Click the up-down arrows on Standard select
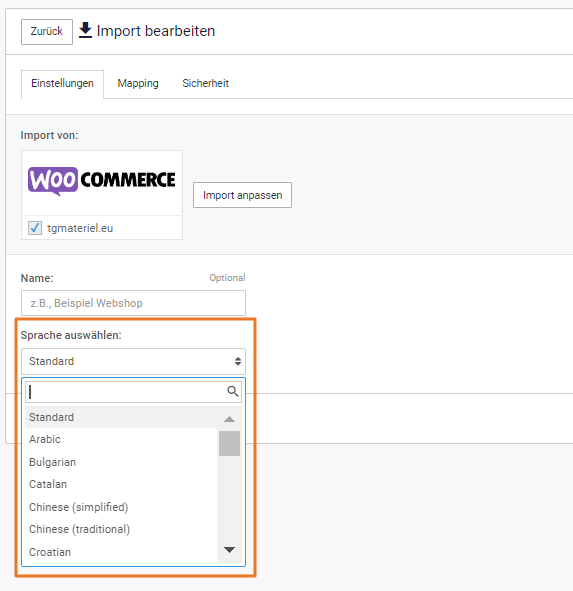This screenshot has height=591, width=573. click(238, 361)
